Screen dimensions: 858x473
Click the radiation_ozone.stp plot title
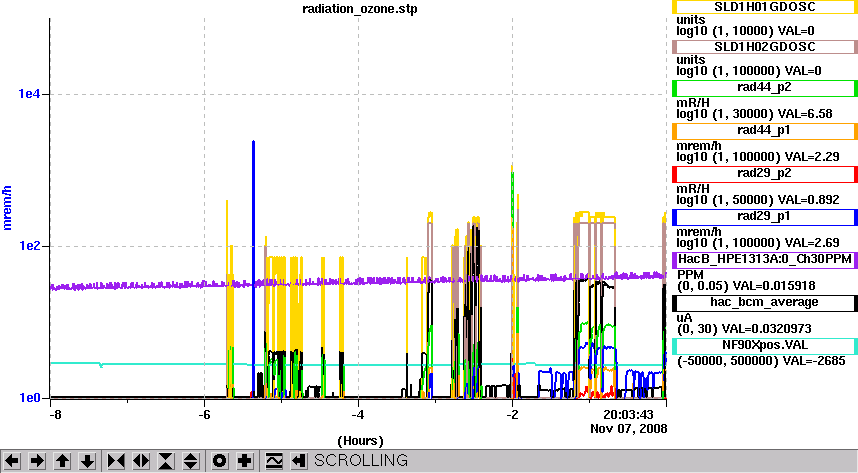[360, 9]
